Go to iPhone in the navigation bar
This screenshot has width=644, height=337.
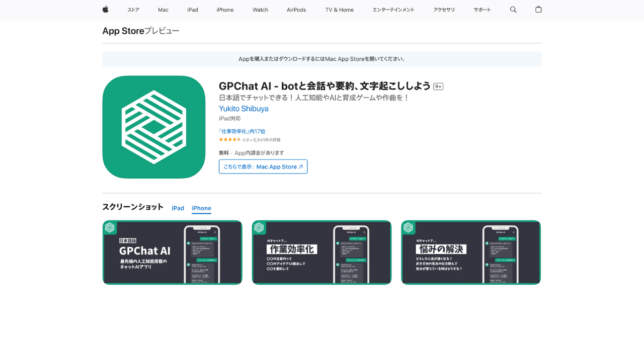point(225,10)
